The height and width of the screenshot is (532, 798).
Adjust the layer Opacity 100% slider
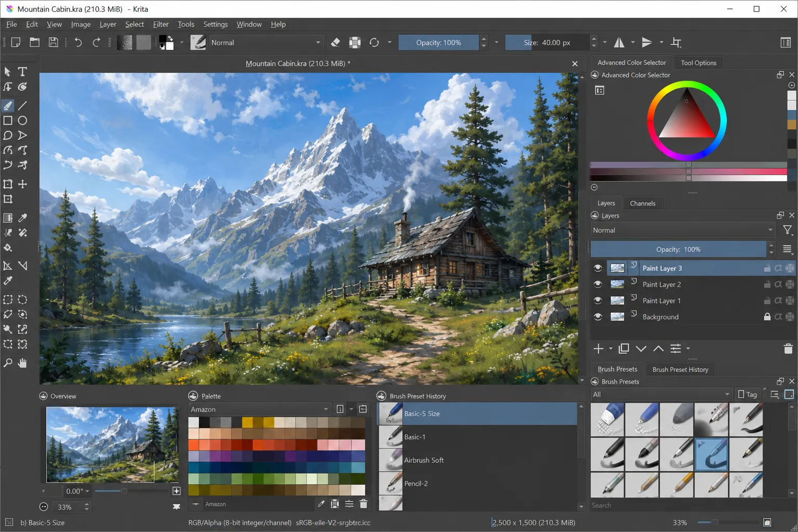(x=679, y=249)
